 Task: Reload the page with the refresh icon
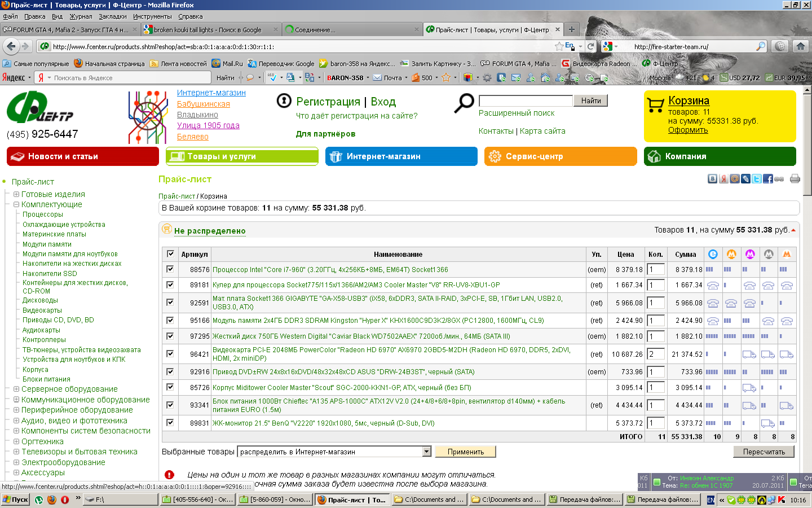[590, 46]
